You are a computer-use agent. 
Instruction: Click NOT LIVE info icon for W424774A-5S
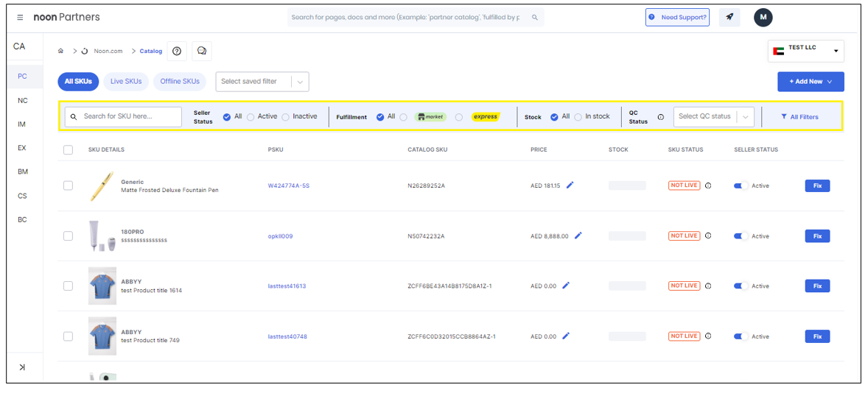(708, 185)
